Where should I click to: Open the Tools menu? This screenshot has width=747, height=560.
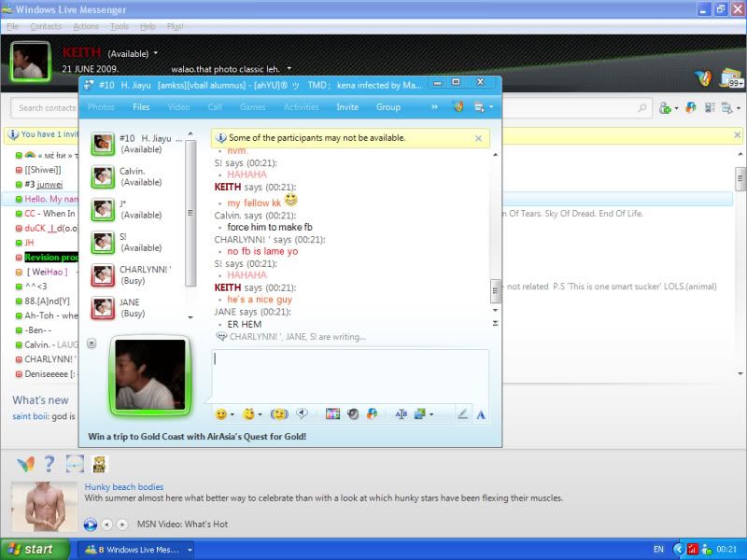(120, 26)
